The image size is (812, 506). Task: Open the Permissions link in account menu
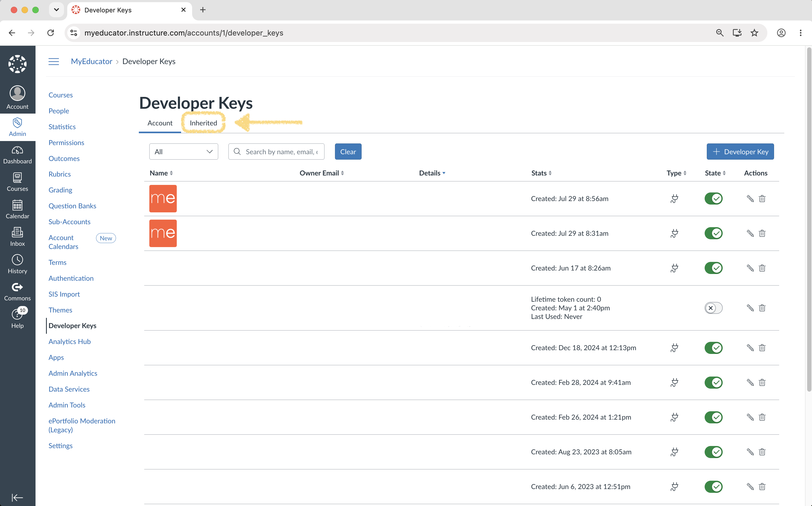tap(66, 143)
